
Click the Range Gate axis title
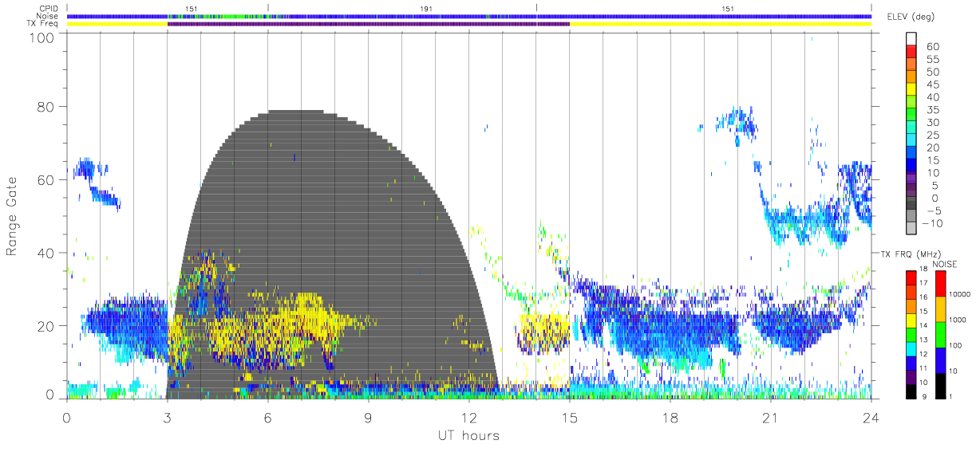pos(12,215)
